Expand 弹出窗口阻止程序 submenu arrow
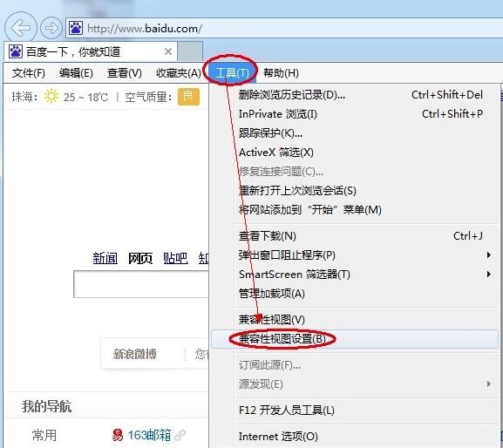 coord(488,255)
